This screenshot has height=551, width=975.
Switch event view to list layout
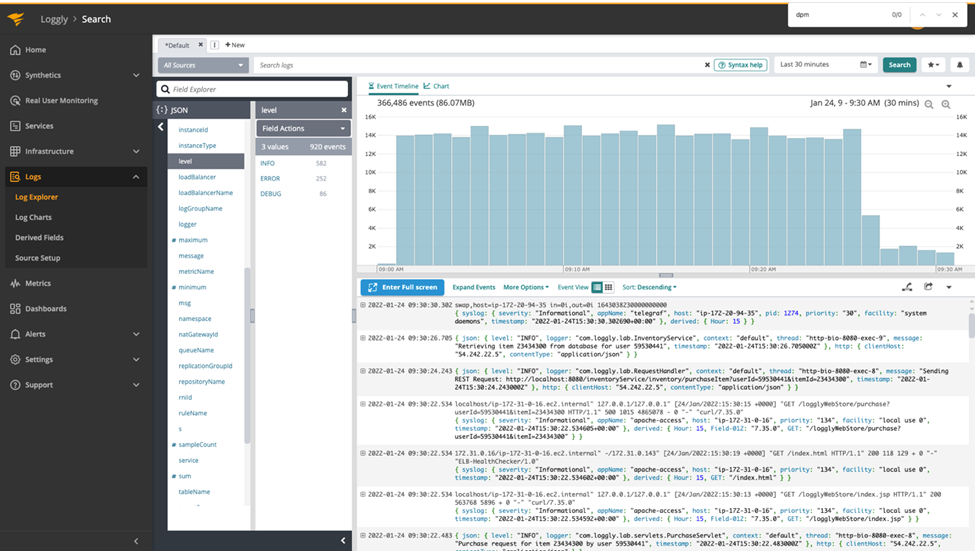(x=597, y=287)
